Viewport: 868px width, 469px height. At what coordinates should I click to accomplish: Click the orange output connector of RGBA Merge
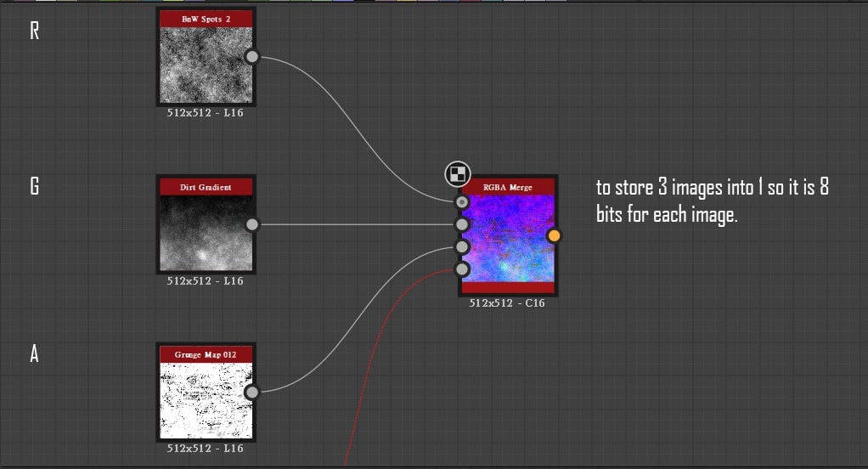(554, 236)
